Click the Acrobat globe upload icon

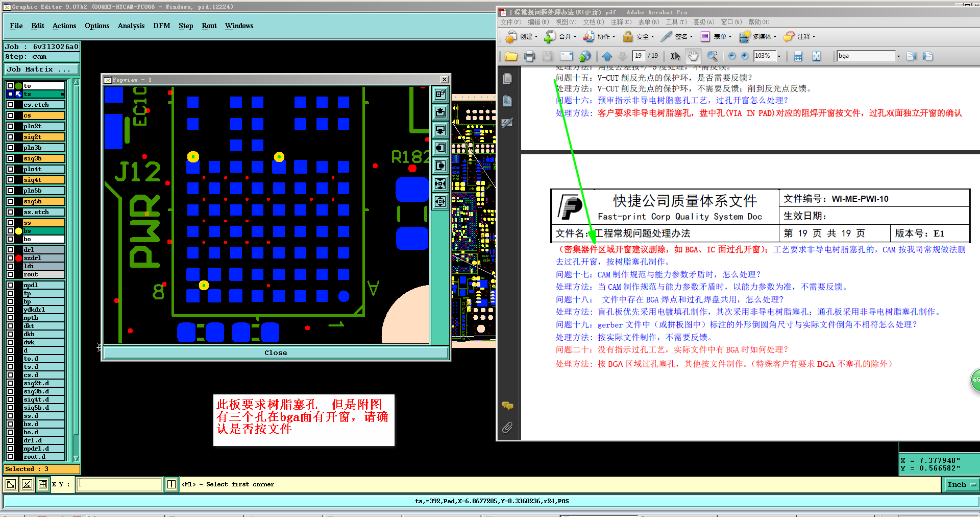click(585, 56)
